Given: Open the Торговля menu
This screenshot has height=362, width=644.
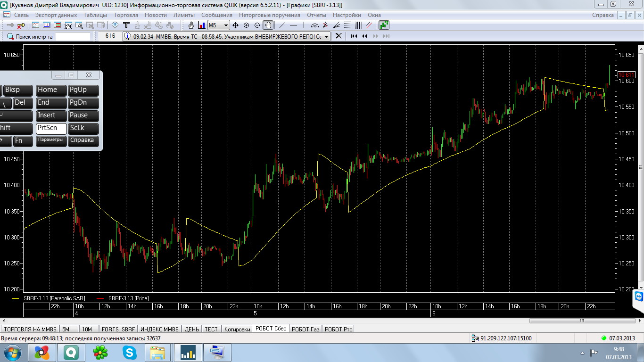Looking at the screenshot, I should (x=126, y=15).
